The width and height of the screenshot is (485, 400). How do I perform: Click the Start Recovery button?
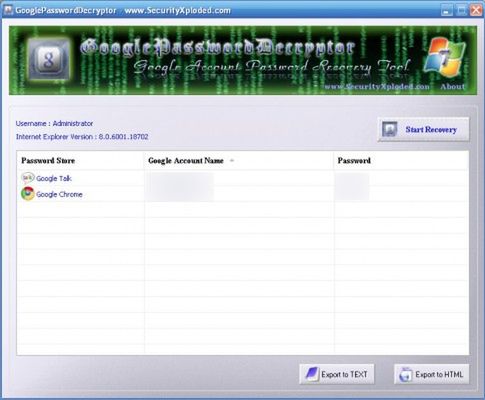(423, 130)
